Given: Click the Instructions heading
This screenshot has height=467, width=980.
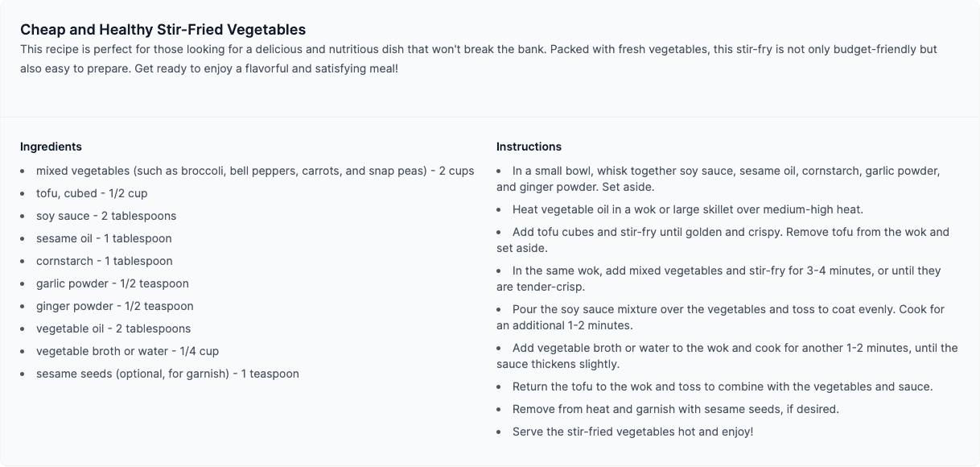Looking at the screenshot, I should 529,147.
